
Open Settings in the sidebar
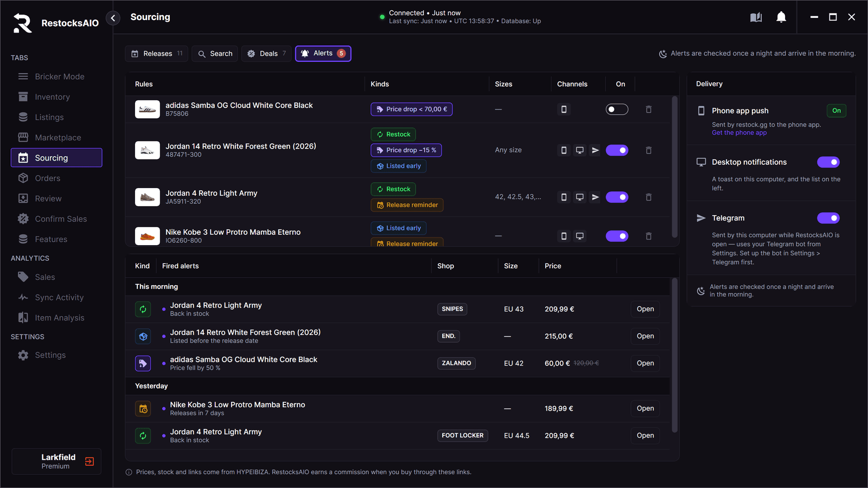click(56, 355)
